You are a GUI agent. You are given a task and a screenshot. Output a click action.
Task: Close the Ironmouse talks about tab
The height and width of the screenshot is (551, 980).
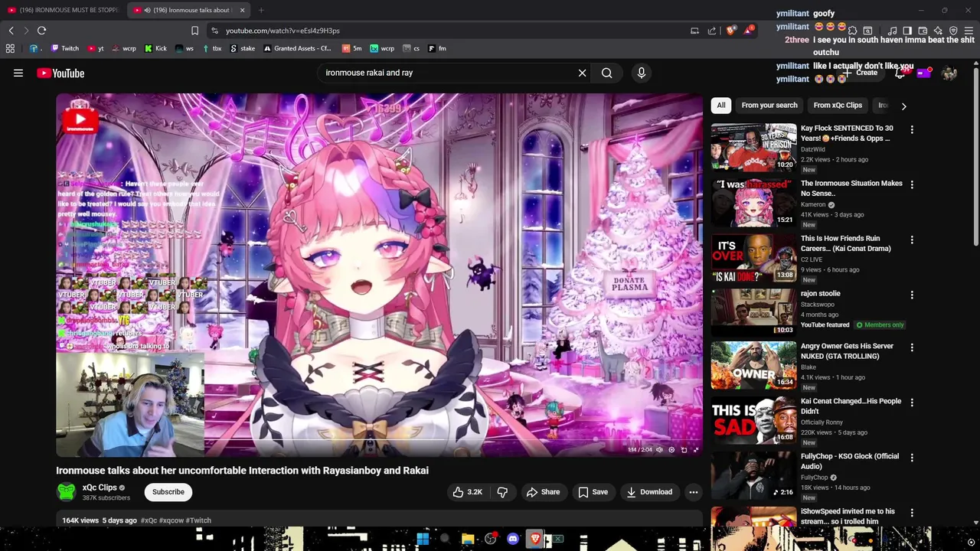pyautogui.click(x=242, y=10)
